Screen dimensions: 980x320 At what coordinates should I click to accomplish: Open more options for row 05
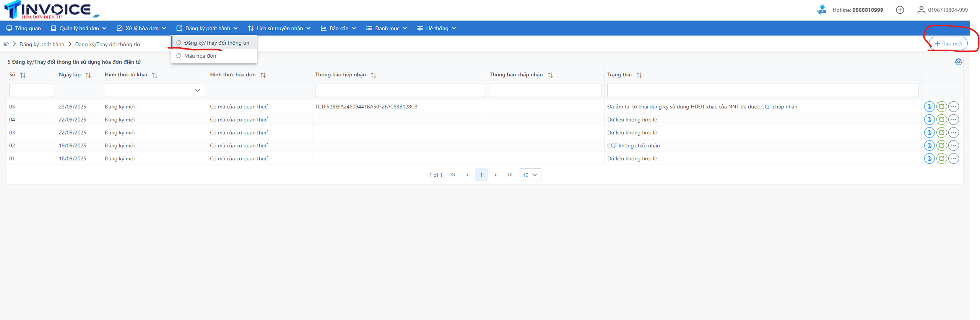954,107
